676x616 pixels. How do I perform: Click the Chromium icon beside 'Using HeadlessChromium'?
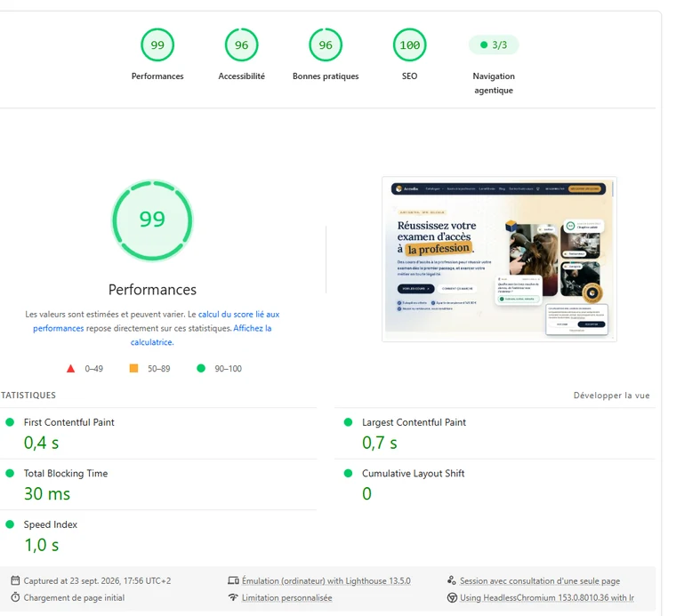[452, 598]
